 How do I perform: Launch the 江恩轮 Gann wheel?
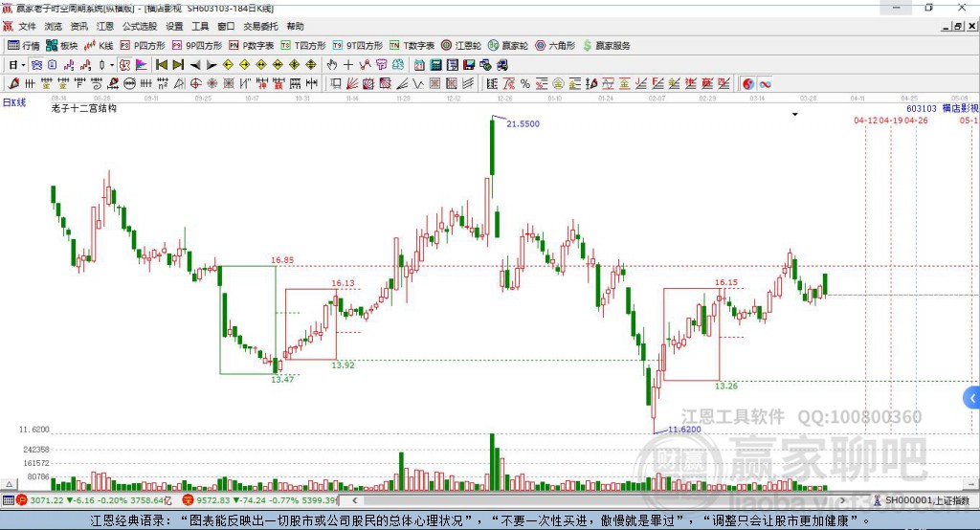tap(461, 46)
